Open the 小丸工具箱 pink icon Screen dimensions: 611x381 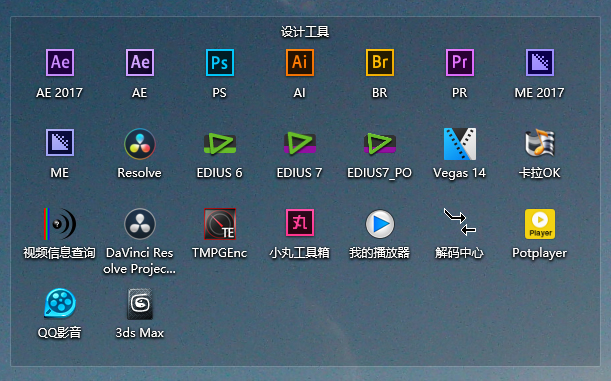pos(300,223)
